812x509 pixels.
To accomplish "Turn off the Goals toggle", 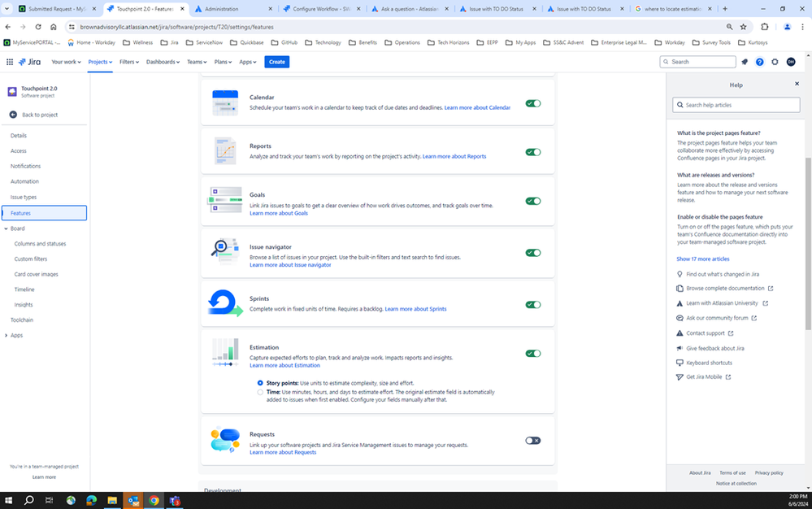I will pyautogui.click(x=533, y=201).
